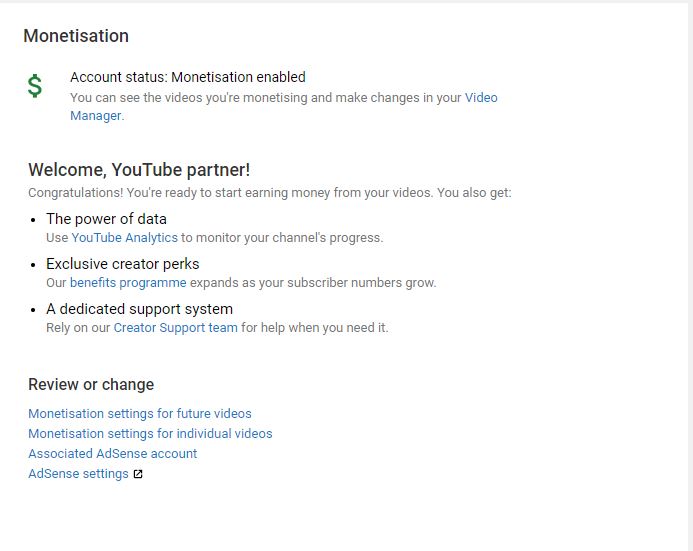Open the Creator Support team link
The height and width of the screenshot is (551, 693).
point(175,328)
